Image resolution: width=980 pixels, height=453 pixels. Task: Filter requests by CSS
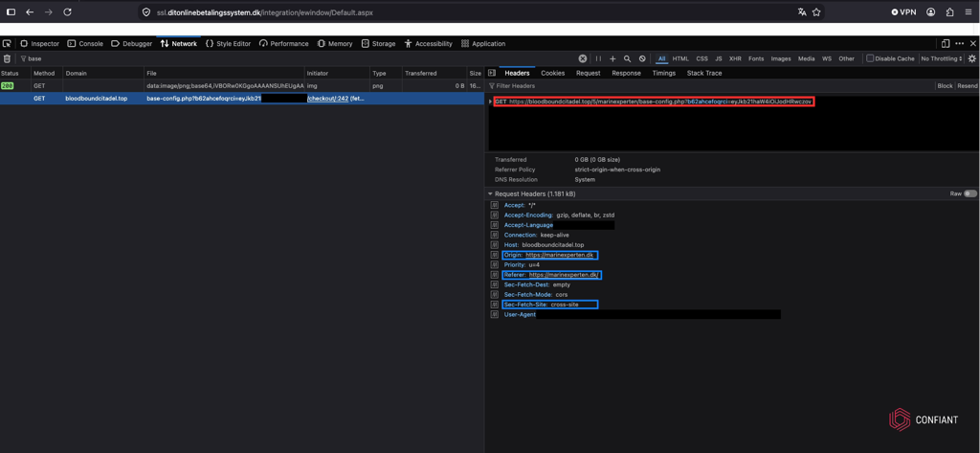702,58
